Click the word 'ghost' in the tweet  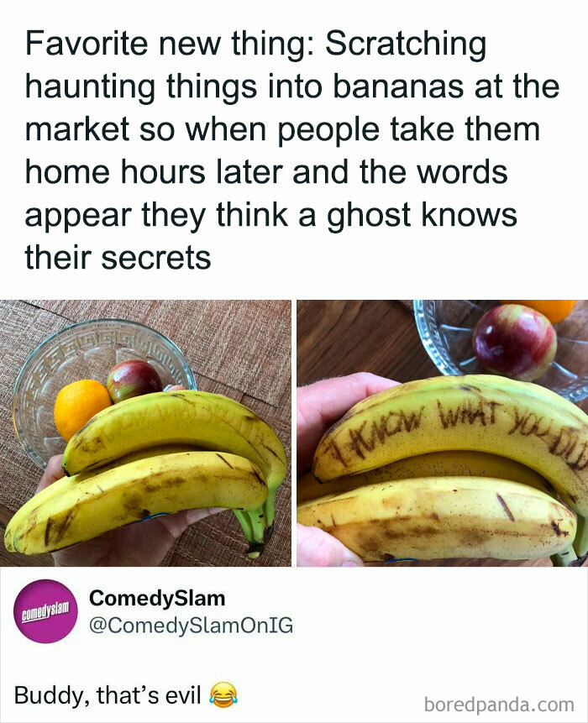click(x=369, y=215)
